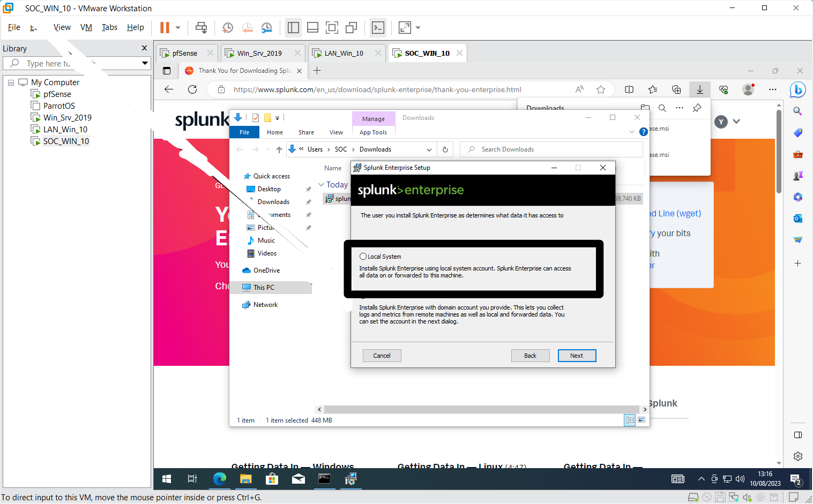Image resolution: width=813 pixels, height=504 pixels.
Task: Select Win_Srv_2019 in the Library tree
Action: click(67, 118)
